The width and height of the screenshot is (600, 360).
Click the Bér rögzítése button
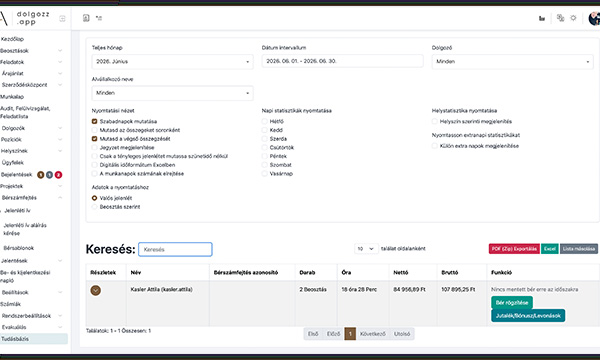point(512,303)
